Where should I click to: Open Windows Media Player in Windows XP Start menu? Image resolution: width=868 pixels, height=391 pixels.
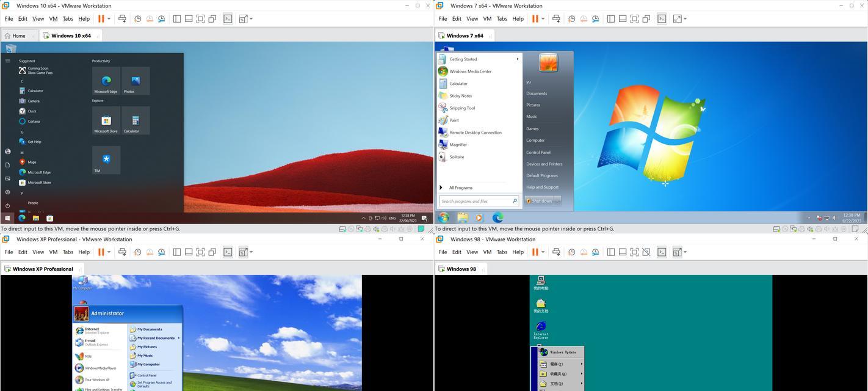(100, 368)
